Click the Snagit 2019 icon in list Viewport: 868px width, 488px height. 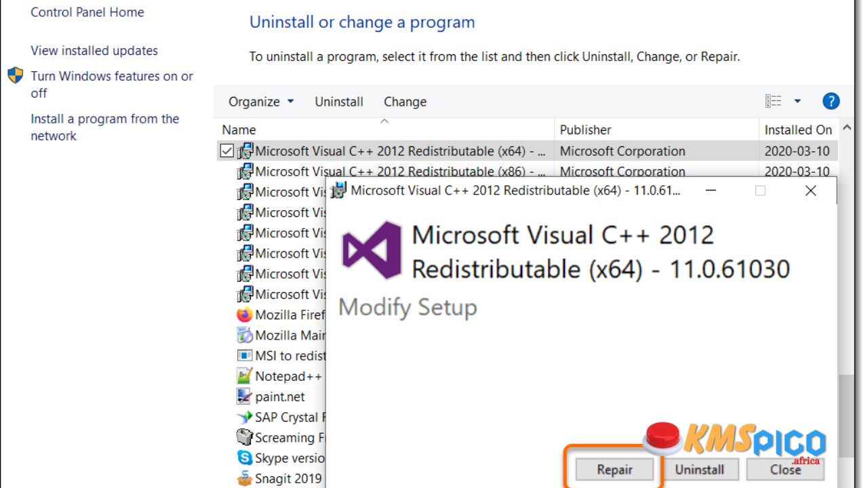point(245,479)
